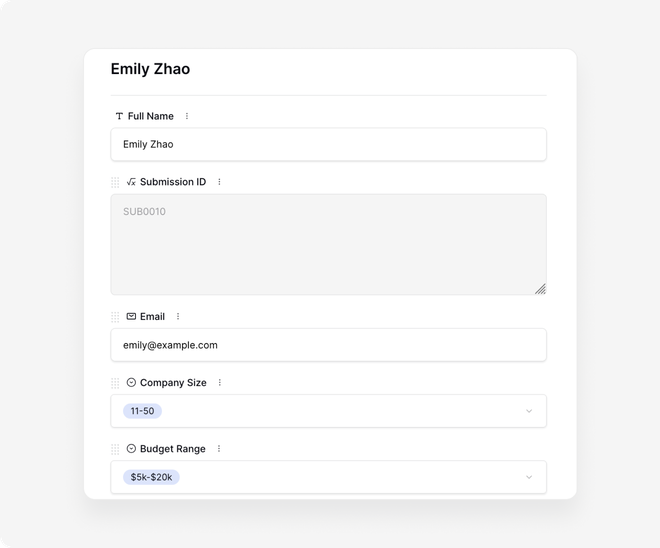Select the 11-50 company size tag
660x548 pixels.
tap(142, 411)
